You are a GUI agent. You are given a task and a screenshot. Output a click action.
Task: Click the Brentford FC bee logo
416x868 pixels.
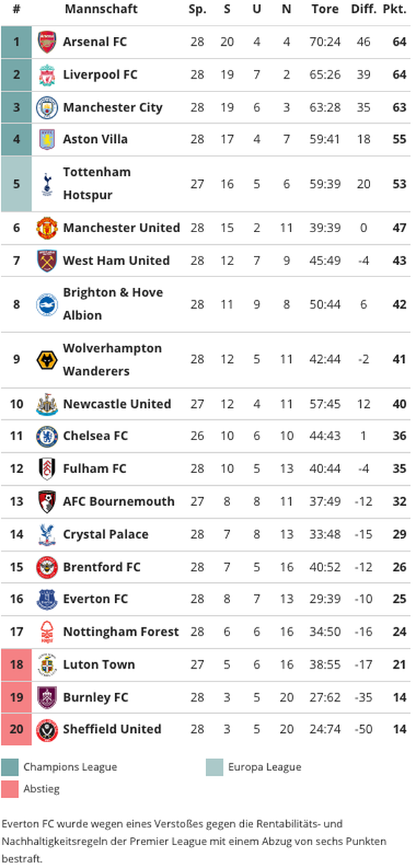tap(46, 567)
